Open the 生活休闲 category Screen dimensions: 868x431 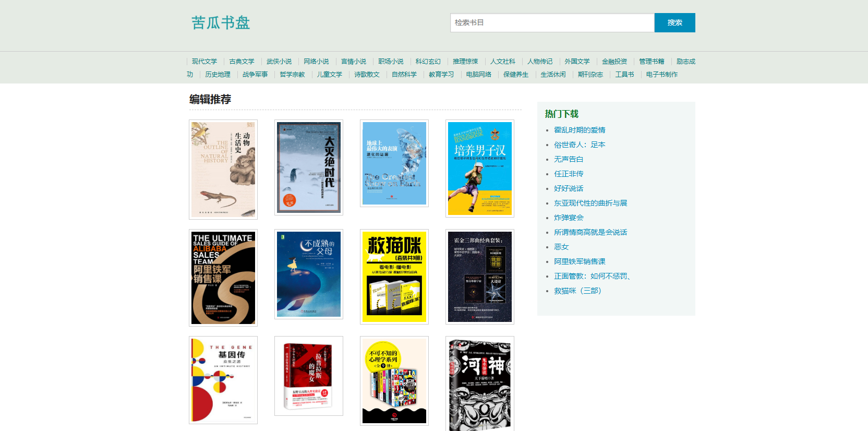553,75
